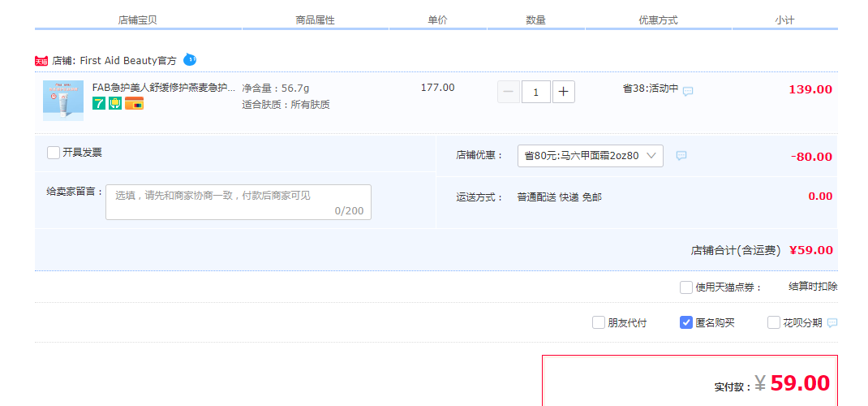Click the 0.00 shipping fee amount
868x406 pixels.
coord(820,196)
